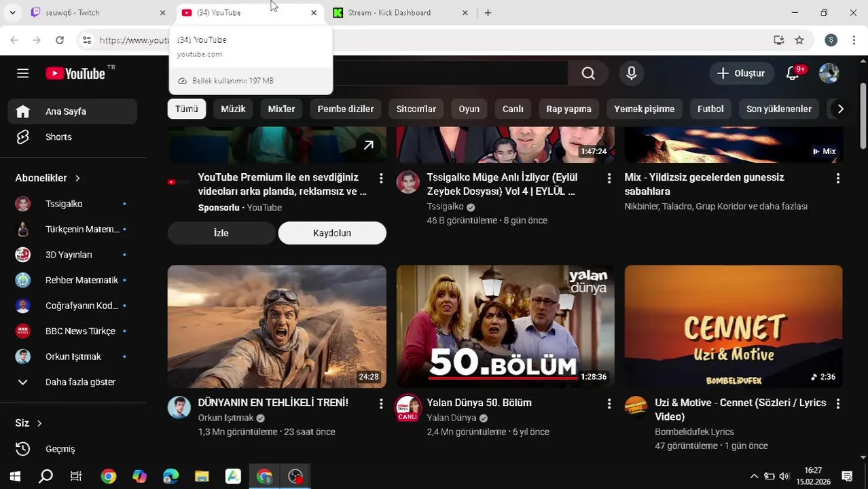Open Türkçenin Matematiği subscription
The width and height of the screenshot is (868, 489).
pos(73,230)
